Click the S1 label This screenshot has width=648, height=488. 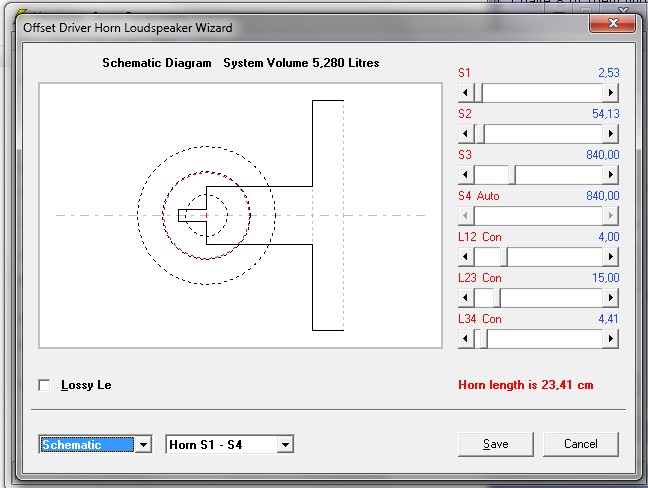click(x=465, y=73)
